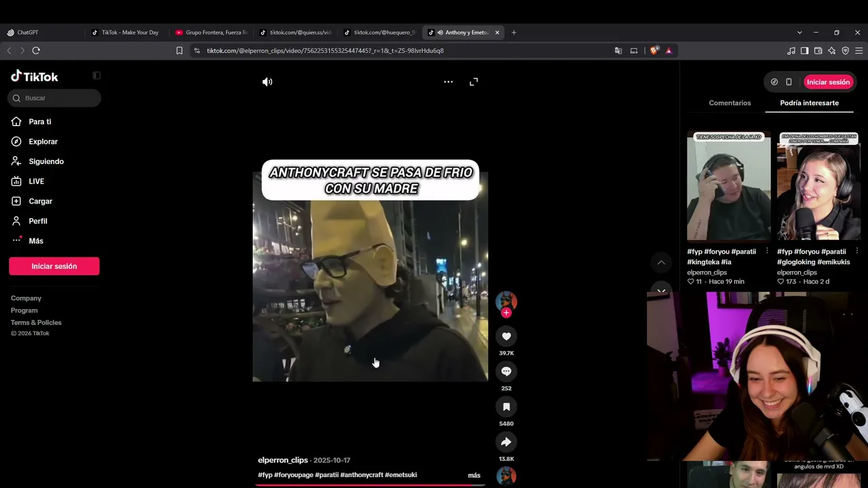Open the Brave VPN shield icon
This screenshot has height=488, width=868.
(x=845, y=51)
